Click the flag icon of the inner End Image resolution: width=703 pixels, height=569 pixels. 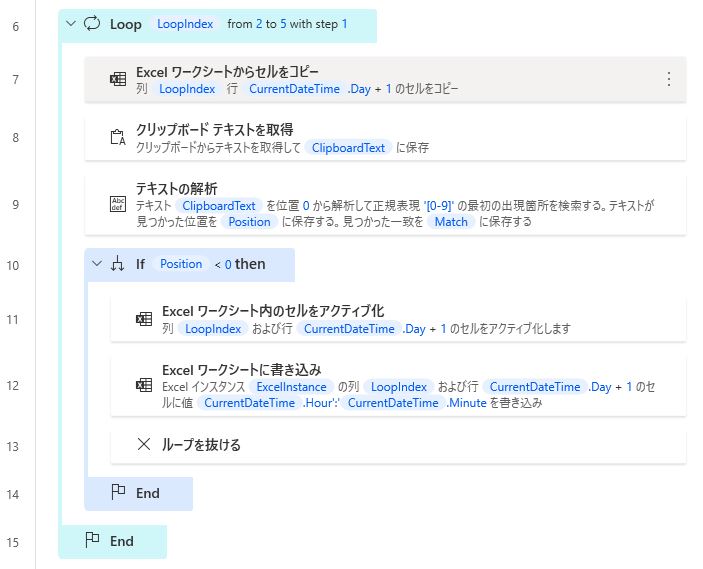[118, 491]
